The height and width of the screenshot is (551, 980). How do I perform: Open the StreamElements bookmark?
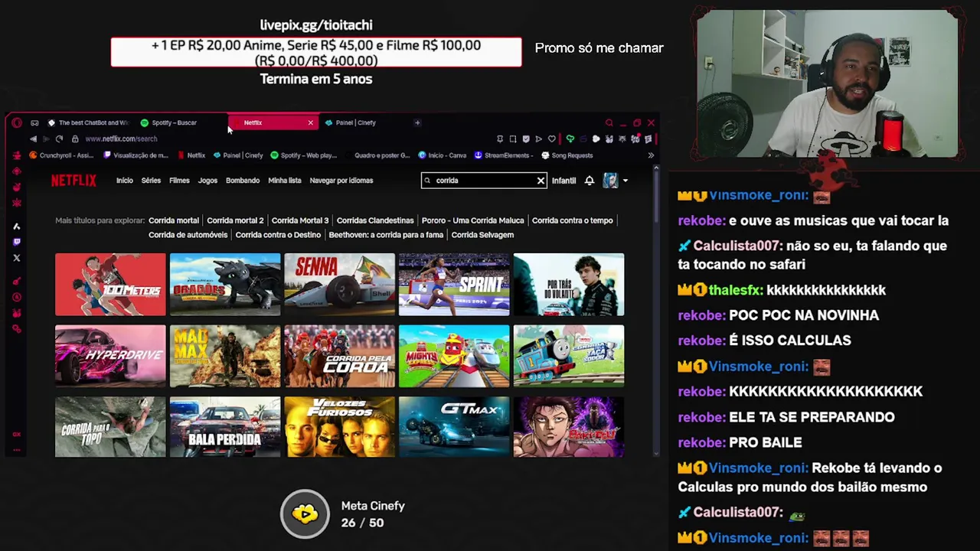504,155
